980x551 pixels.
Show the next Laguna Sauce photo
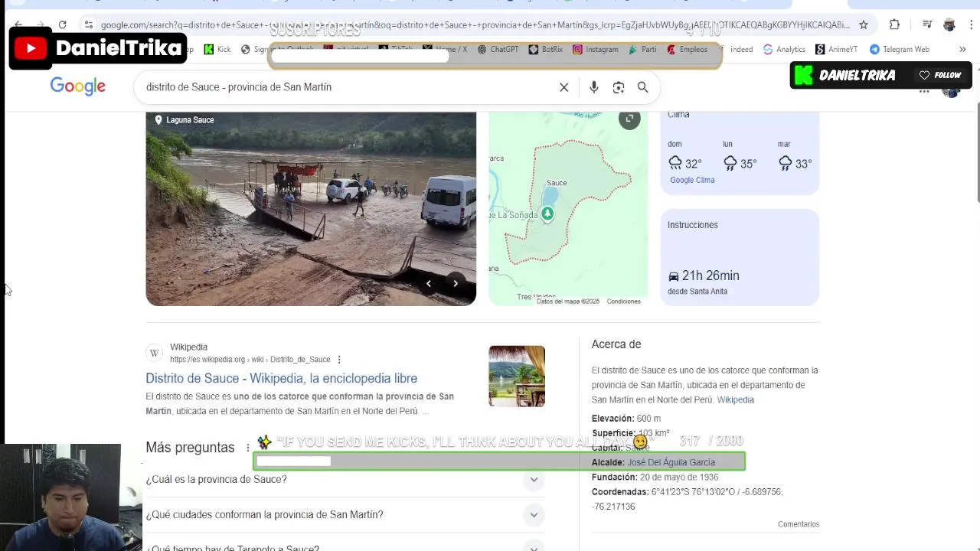pyautogui.click(x=456, y=283)
